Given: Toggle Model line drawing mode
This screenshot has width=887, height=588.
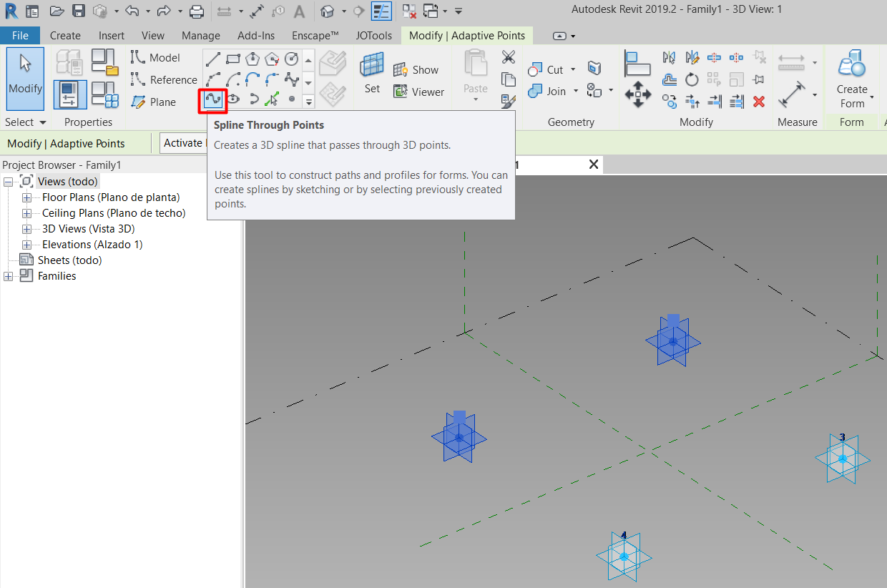Looking at the screenshot, I should click(x=155, y=58).
